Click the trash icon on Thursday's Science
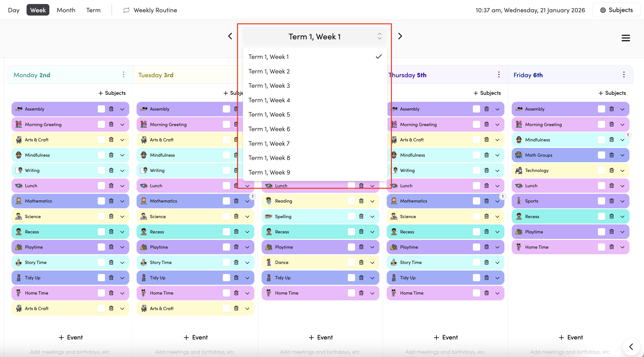Image resolution: width=644 pixels, height=357 pixels. (486, 216)
